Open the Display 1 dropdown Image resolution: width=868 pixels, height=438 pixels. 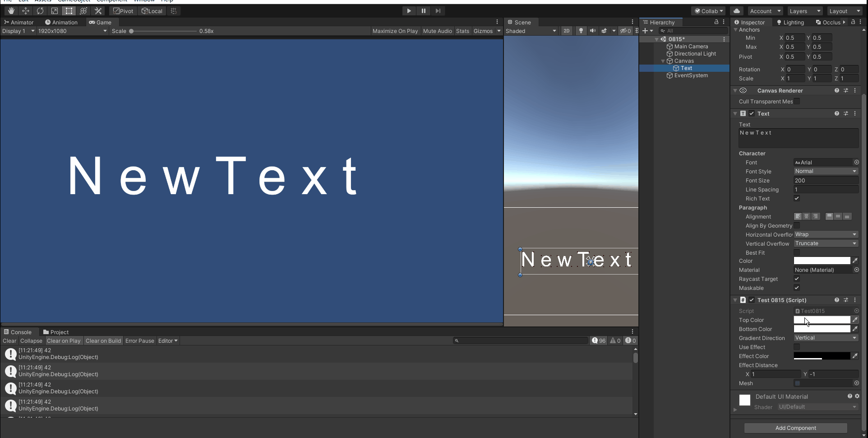coord(18,31)
